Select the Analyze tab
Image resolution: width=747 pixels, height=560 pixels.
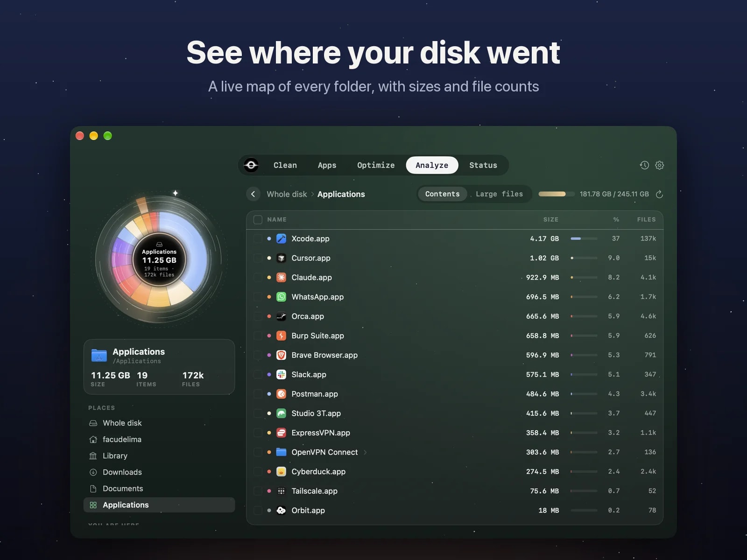click(x=432, y=165)
